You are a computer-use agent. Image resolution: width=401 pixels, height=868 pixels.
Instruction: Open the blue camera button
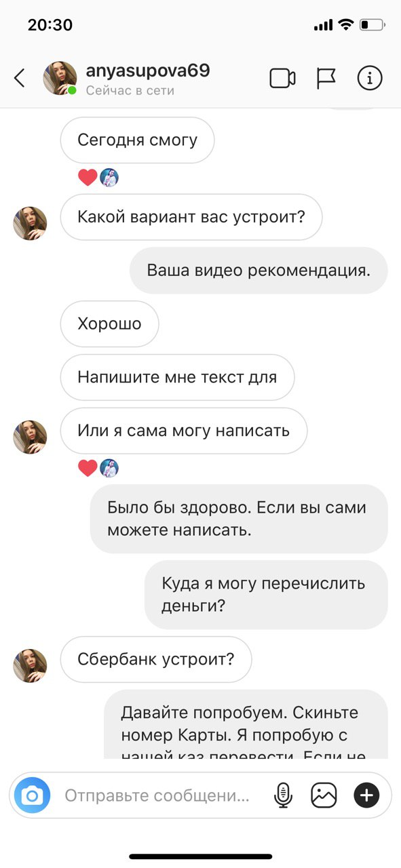tap(33, 795)
